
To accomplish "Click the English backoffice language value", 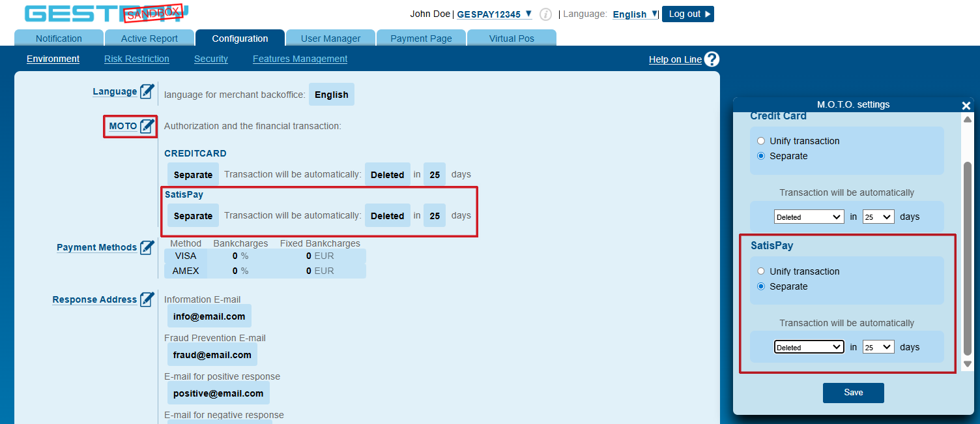I will tap(332, 95).
